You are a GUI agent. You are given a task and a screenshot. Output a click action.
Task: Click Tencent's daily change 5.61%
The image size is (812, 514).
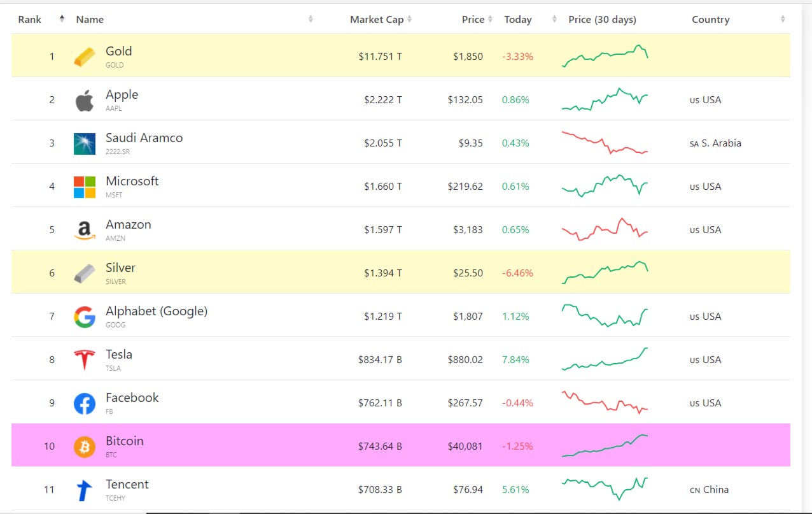(515, 490)
